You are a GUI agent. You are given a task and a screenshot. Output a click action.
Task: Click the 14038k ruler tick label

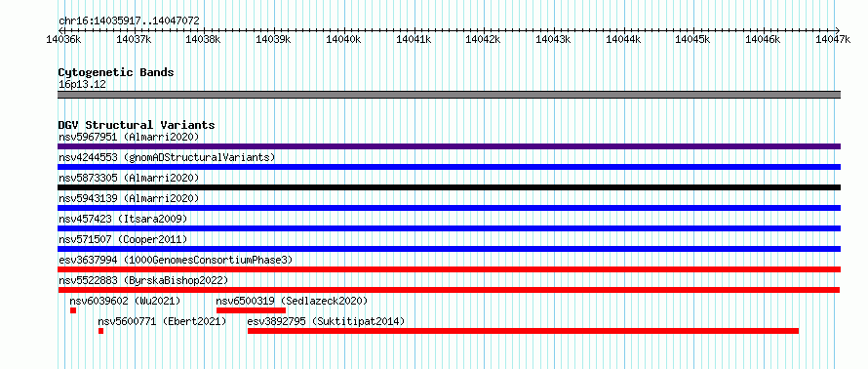click(x=203, y=39)
